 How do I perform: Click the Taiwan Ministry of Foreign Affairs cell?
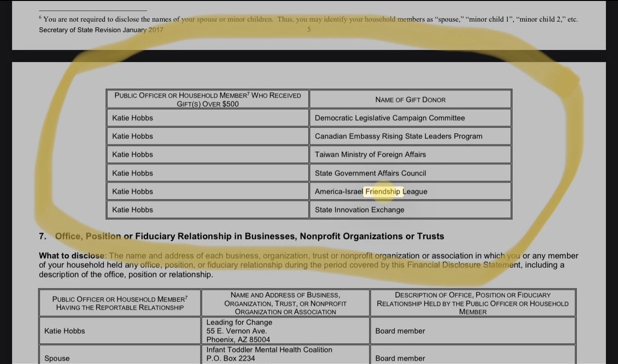[370, 154]
